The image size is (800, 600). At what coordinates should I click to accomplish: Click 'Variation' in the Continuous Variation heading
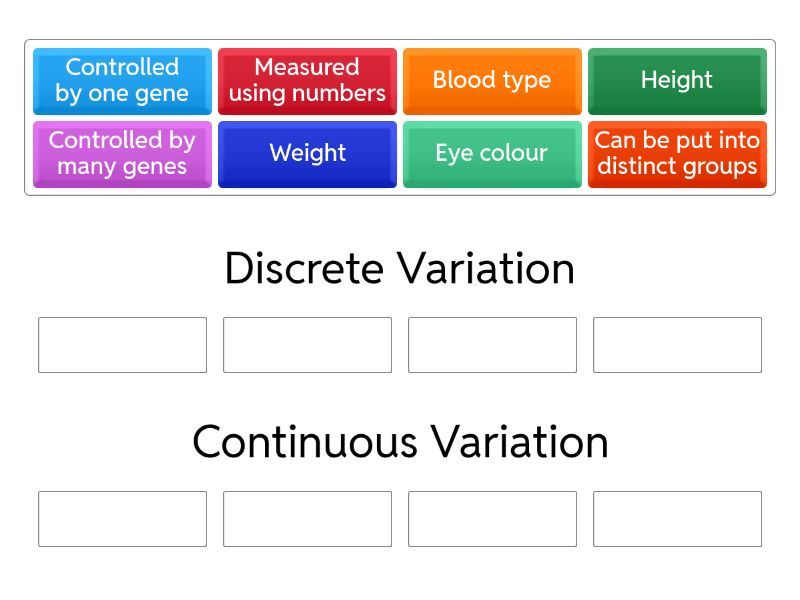pos(519,442)
